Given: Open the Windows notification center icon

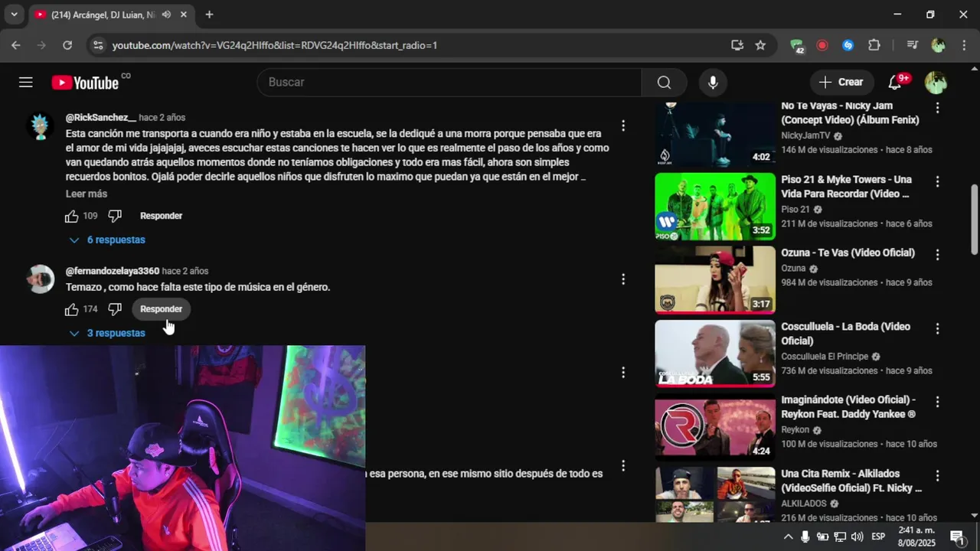Looking at the screenshot, I should point(957,536).
